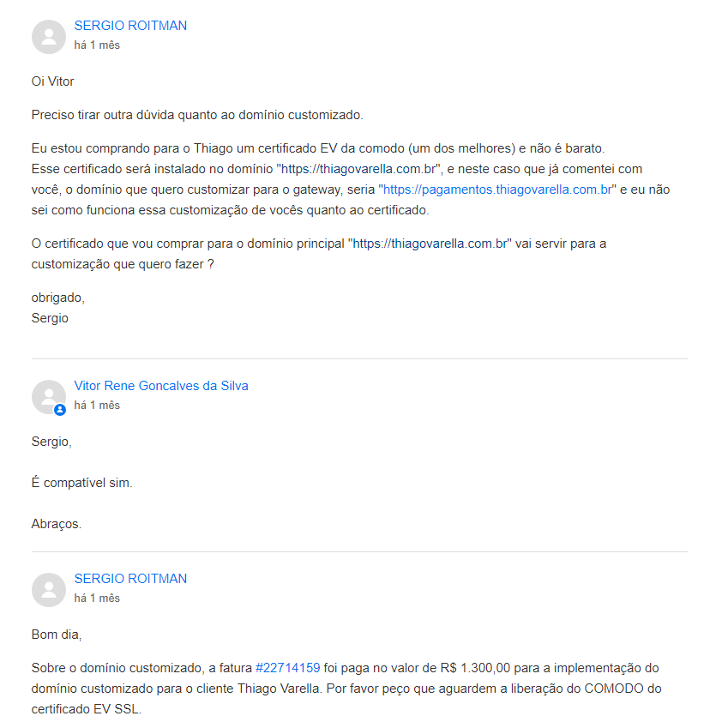This screenshot has width=722, height=728.
Task: Click Vitor Rene Goncalves da Silva's avatar
Action: click(49, 397)
